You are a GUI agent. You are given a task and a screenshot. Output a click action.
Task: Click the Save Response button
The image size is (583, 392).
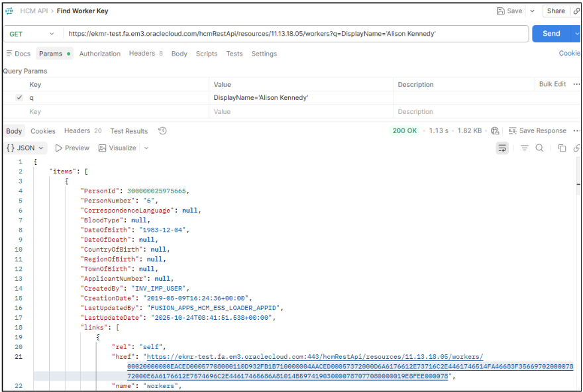coord(537,131)
